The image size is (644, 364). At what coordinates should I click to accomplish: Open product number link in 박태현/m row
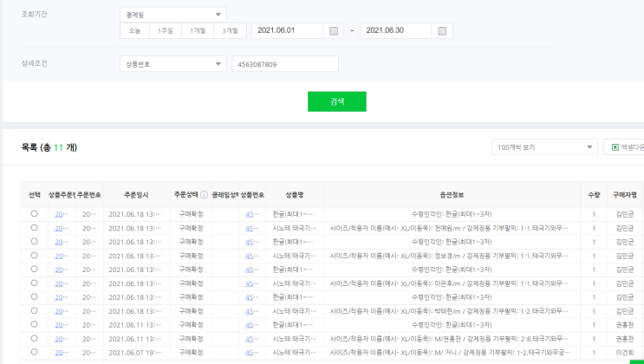pos(250,311)
